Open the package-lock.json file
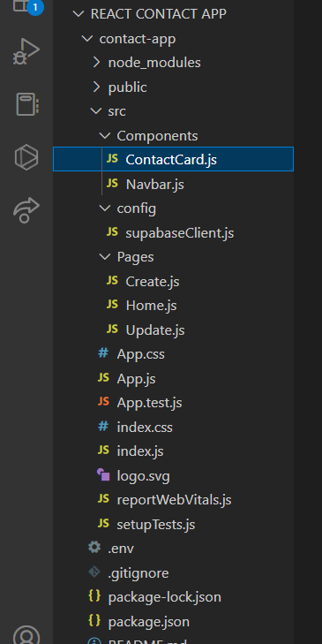Screen dimensions: 322x644 [165, 597]
